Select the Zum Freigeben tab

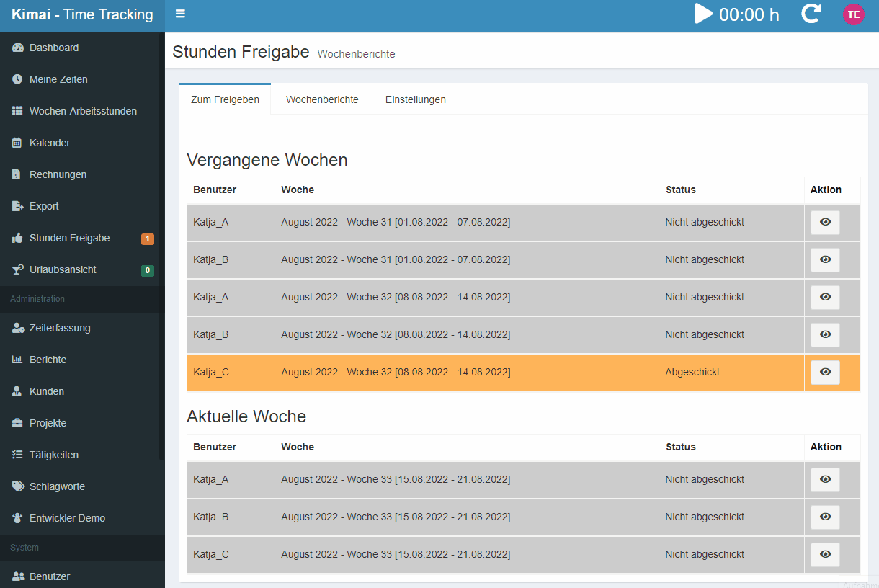pyautogui.click(x=225, y=99)
